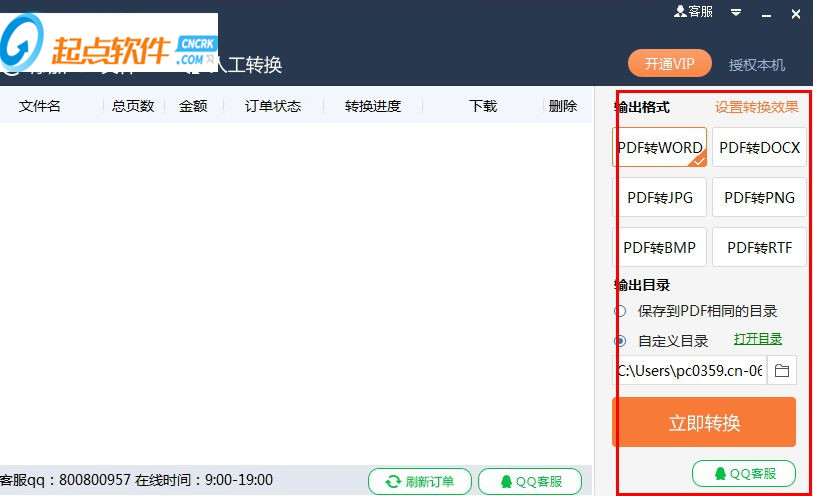Select PDF转BMP output format
This screenshot has height=496, width=813.
[x=660, y=247]
